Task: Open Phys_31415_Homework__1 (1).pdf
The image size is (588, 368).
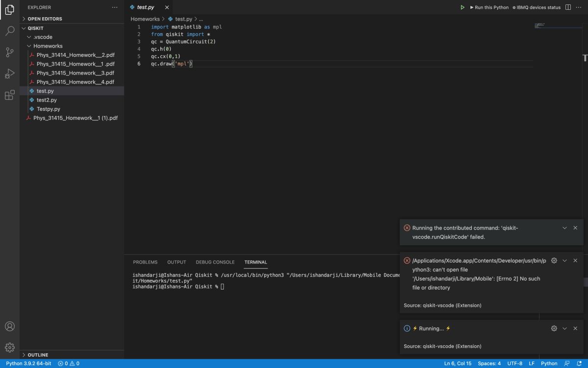Action: click(x=72, y=118)
